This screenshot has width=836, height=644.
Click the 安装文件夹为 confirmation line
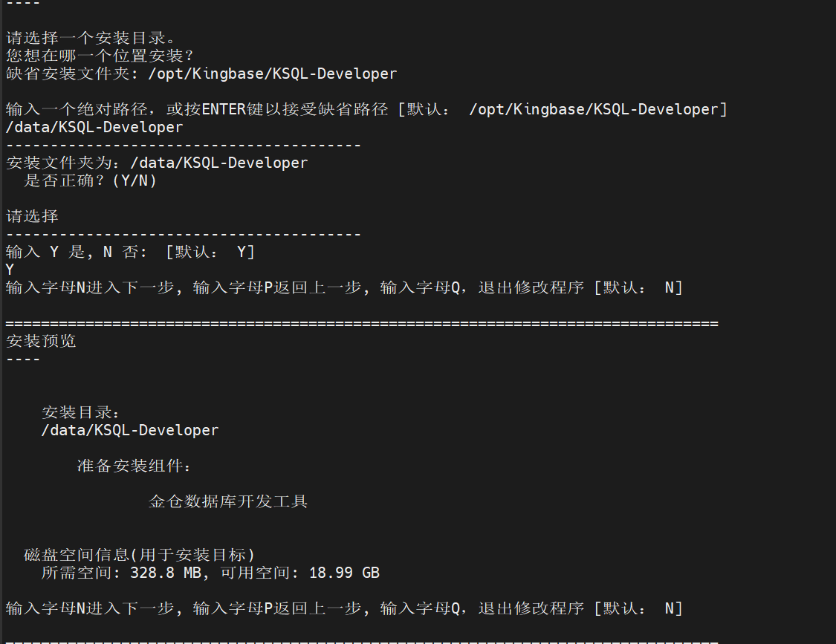pos(156,163)
